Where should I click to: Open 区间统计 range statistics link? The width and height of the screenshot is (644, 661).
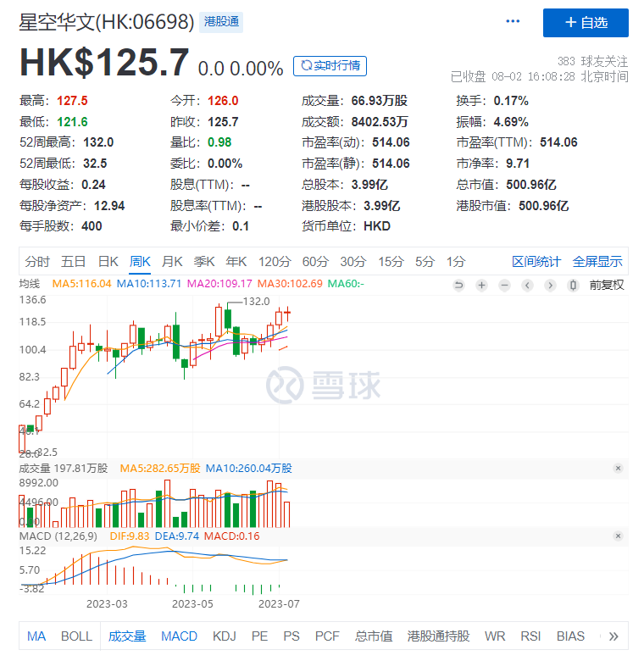(x=536, y=261)
